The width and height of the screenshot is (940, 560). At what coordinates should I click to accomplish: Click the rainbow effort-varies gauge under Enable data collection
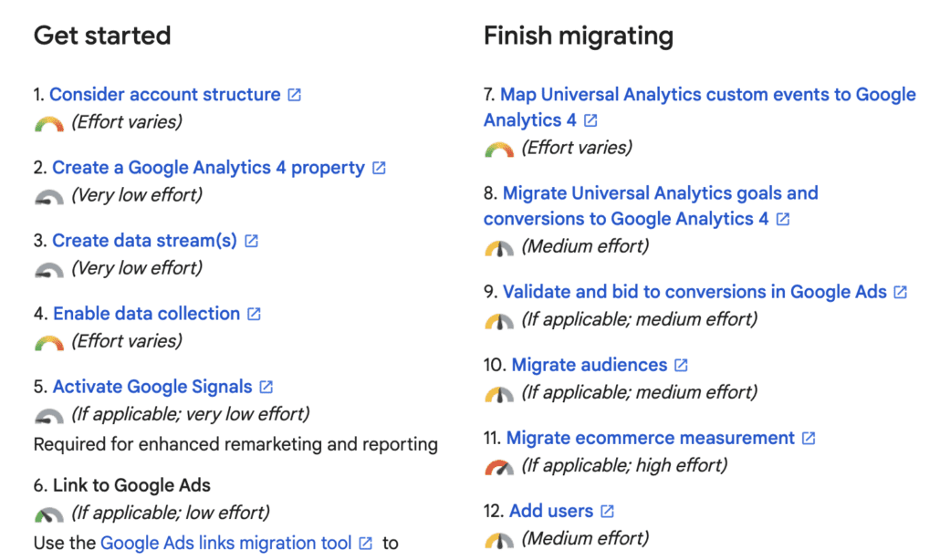[x=49, y=343]
